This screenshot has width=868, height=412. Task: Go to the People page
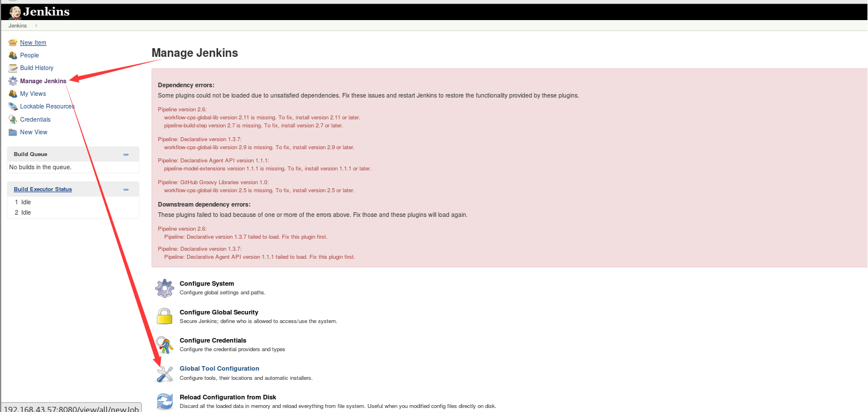point(29,55)
